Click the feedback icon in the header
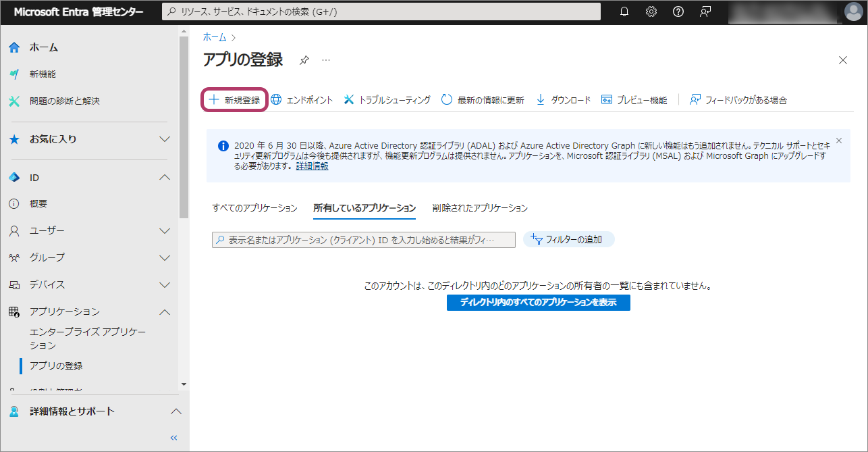This screenshot has width=868, height=452. click(x=705, y=11)
